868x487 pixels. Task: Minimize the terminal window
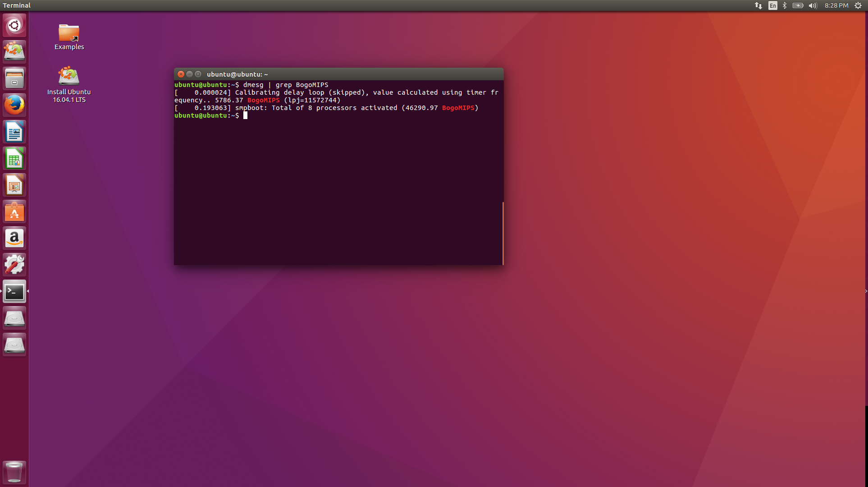(x=189, y=74)
